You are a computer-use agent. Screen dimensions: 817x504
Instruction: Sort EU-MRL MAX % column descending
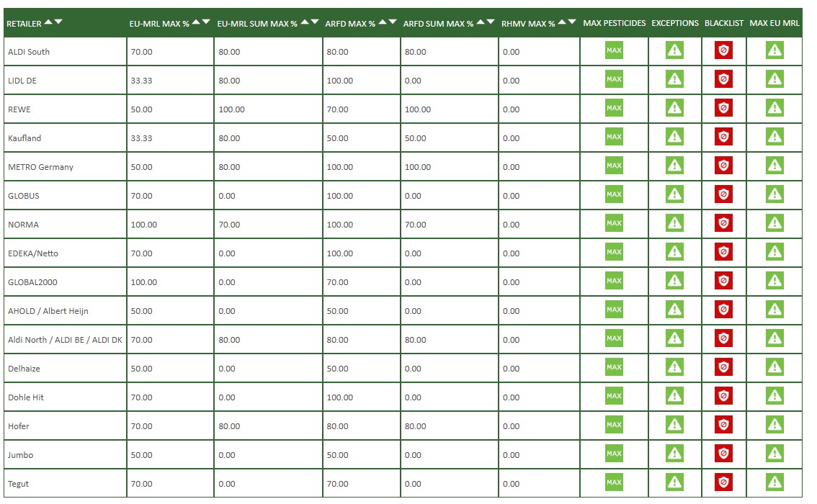(x=207, y=22)
